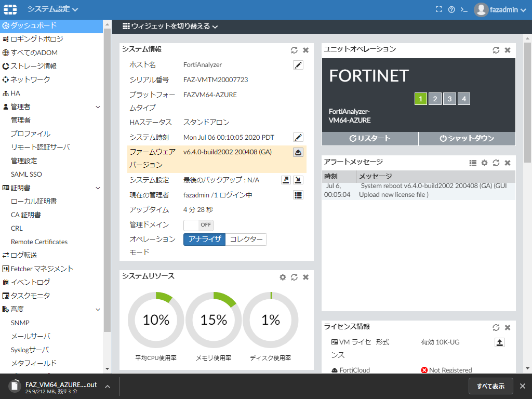
Task: Open the ウィジェットを切り替える dropdown
Action: click(170, 26)
